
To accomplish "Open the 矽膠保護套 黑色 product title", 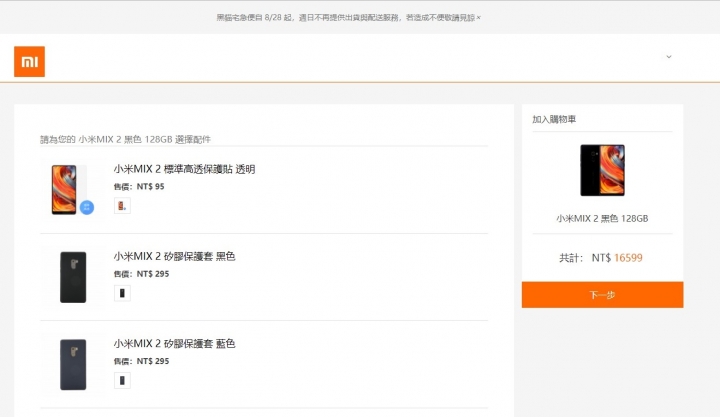I will 174,256.
